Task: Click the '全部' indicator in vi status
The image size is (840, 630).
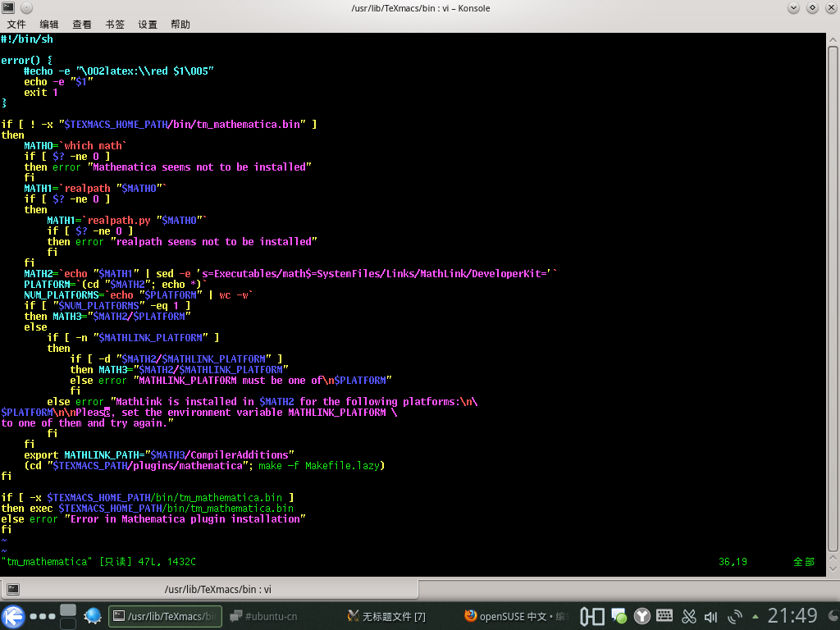Action: tap(804, 561)
